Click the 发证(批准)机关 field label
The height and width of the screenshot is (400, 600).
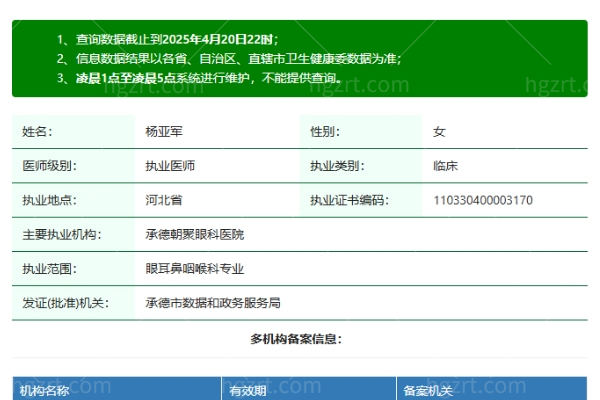pyautogui.click(x=65, y=302)
